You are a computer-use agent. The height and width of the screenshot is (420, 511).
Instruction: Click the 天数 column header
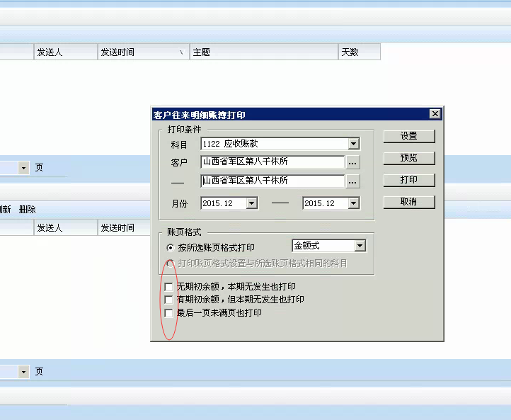(x=358, y=52)
